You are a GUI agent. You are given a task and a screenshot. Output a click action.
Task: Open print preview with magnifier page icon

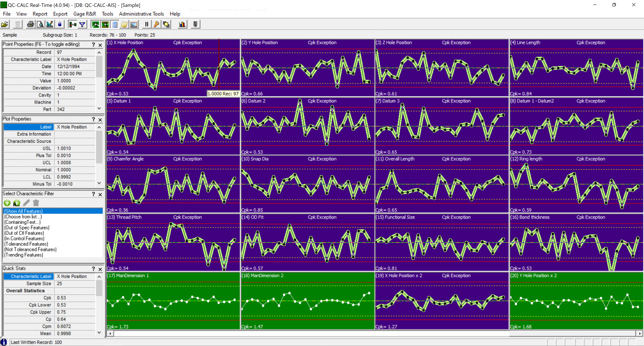point(40,24)
